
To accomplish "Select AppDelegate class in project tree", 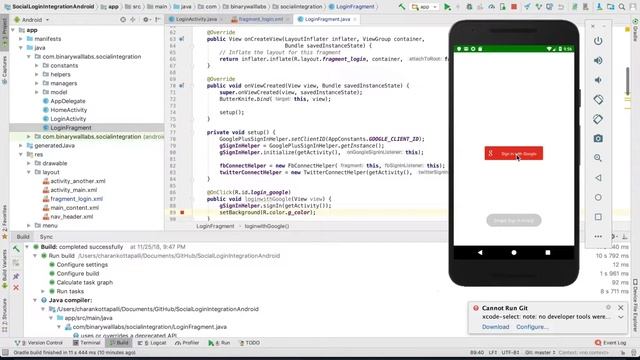I will click(x=68, y=101).
